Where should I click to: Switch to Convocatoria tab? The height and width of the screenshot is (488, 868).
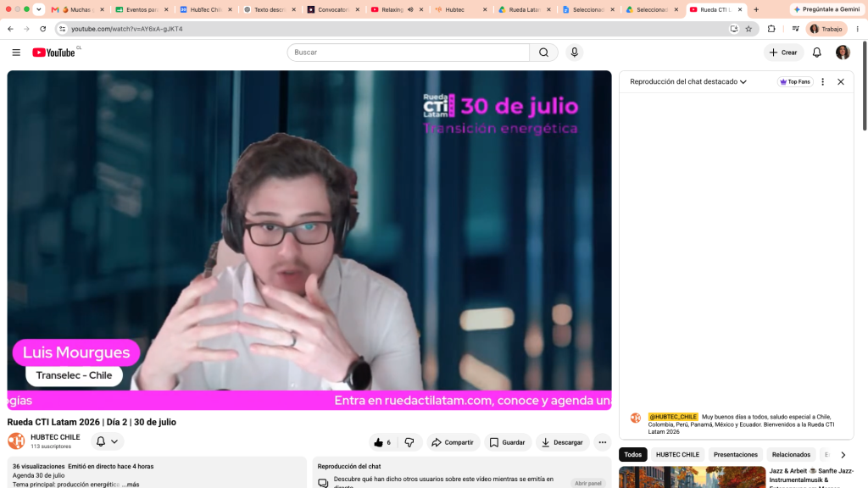pyautogui.click(x=333, y=9)
